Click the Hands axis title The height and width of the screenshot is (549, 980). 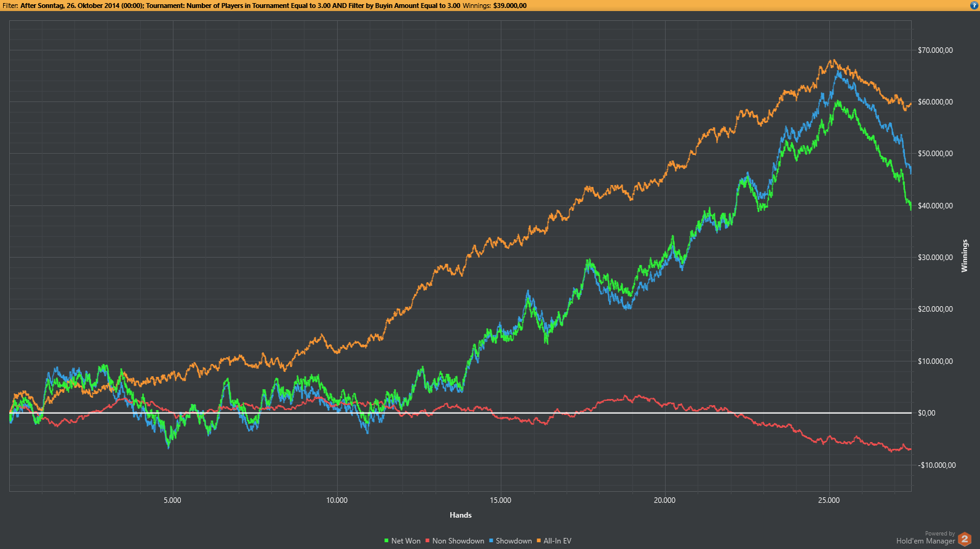click(461, 515)
